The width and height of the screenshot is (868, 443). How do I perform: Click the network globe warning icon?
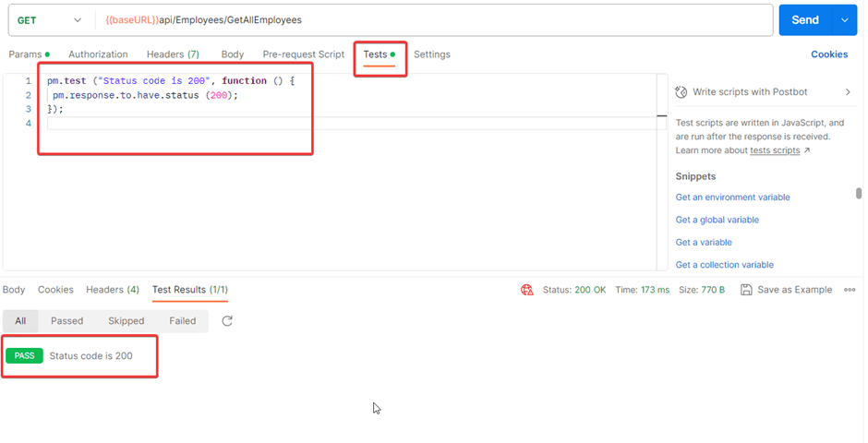click(527, 290)
